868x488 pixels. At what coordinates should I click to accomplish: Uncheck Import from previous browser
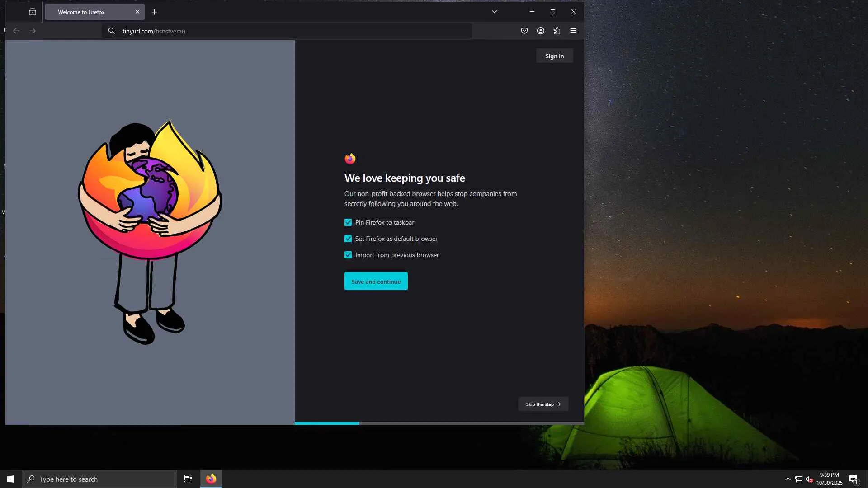point(348,255)
